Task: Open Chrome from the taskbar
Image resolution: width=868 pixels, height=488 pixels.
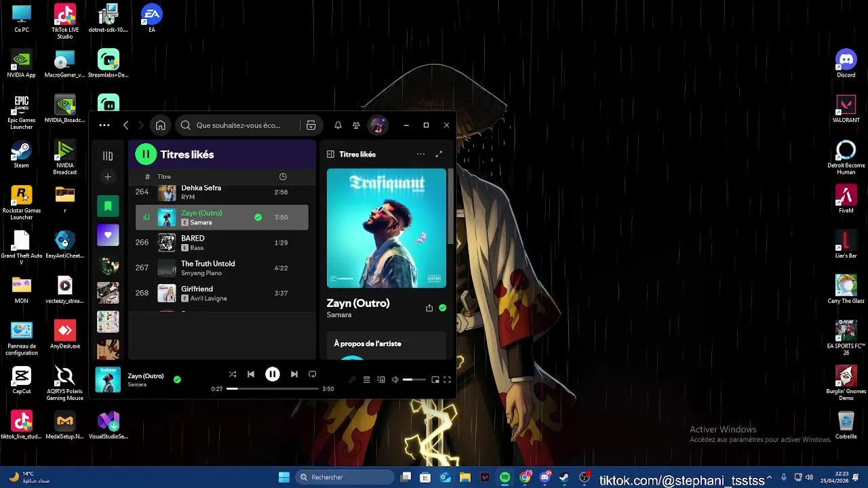Action: click(525, 477)
